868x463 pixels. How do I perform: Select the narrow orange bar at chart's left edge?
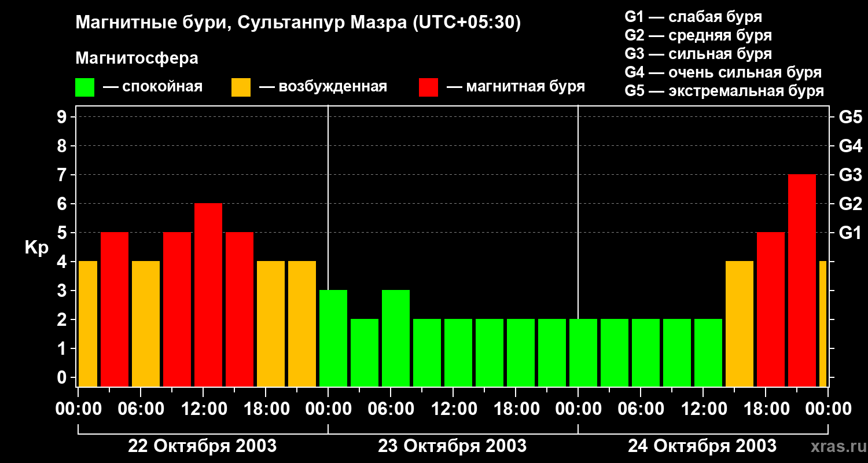point(88,324)
